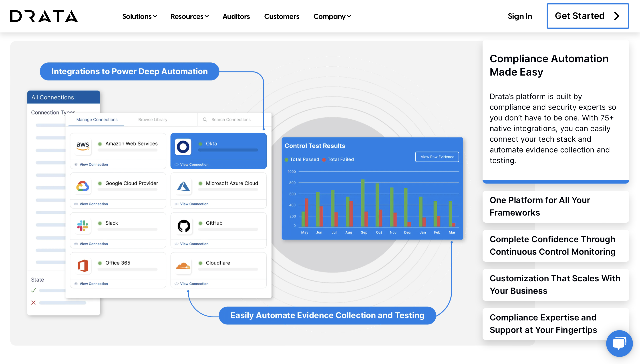Image resolution: width=640 pixels, height=364 pixels.
Task: Click the Google Cloud Provider label
Action: click(132, 183)
